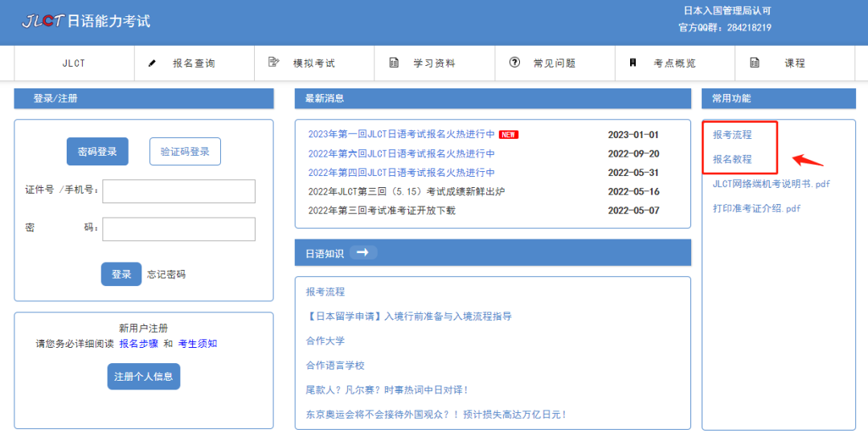The image size is (868, 441).
Task: Click the date 2023-01-01
Action: (634, 134)
